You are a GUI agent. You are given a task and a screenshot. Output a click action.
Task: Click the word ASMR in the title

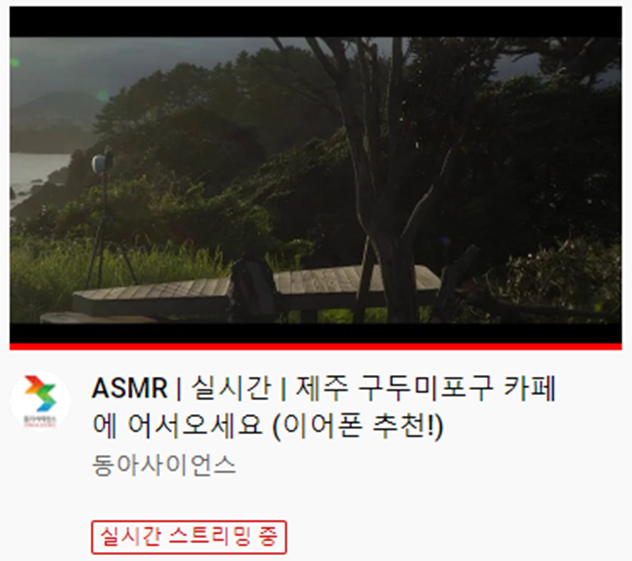(x=129, y=389)
